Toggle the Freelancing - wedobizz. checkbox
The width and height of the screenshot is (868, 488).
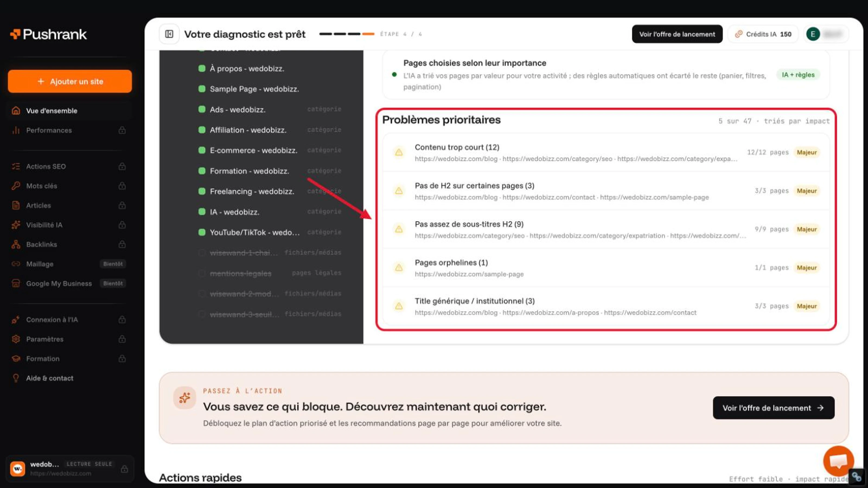202,191
